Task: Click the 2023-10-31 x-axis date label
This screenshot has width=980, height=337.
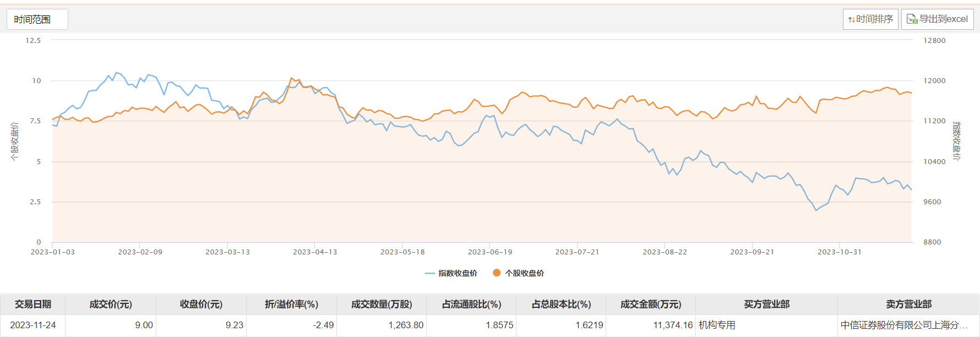Action: 840,252
